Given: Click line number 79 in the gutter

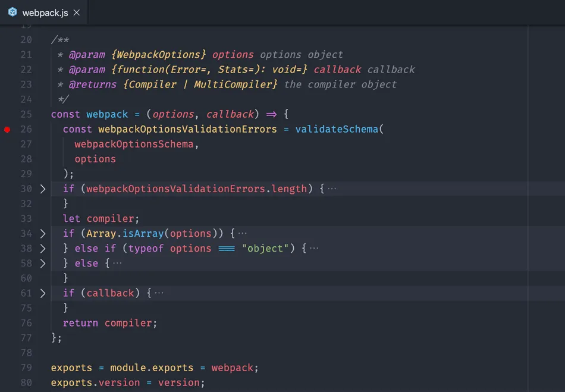Looking at the screenshot, I should tap(26, 368).
